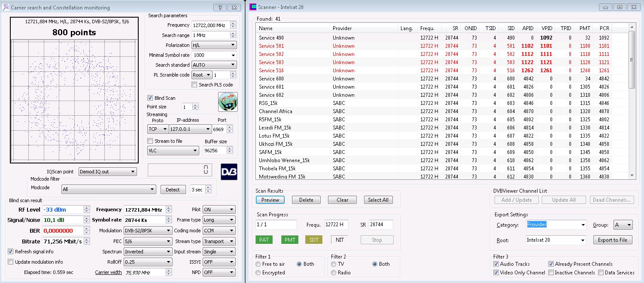Enable Data Services checkbox

coord(601,273)
